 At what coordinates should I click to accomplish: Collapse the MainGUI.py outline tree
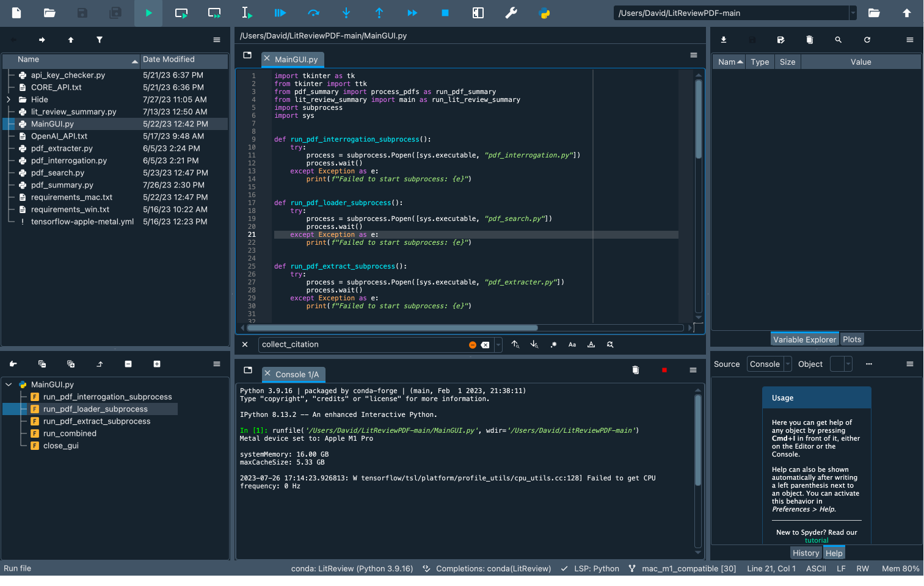pos(8,384)
